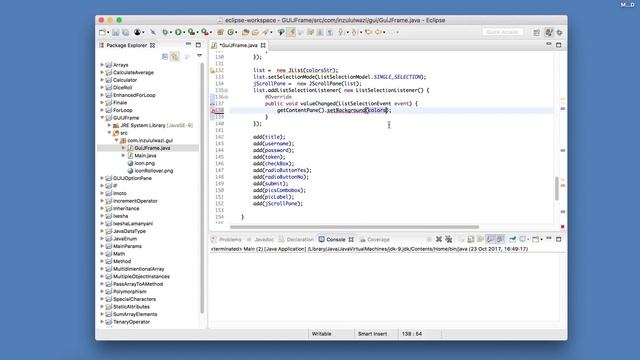
Task: Click the Open Task folder icon
Action: tap(255, 32)
